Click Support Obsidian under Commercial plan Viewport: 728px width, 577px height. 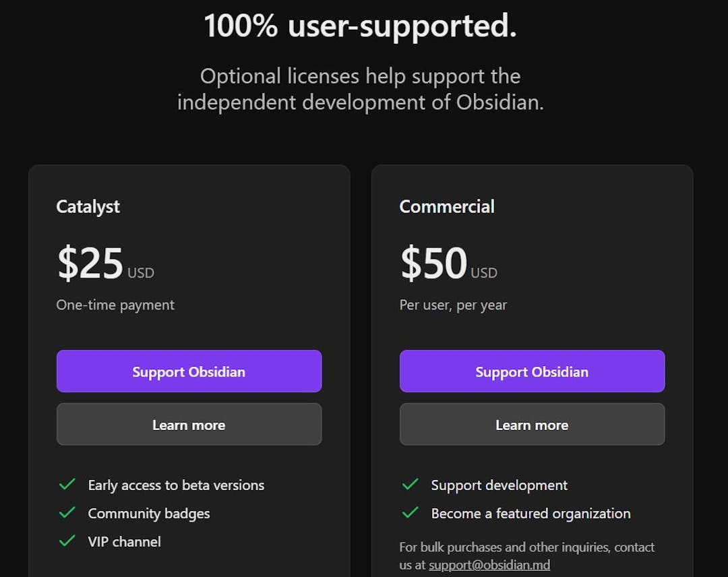click(x=532, y=371)
